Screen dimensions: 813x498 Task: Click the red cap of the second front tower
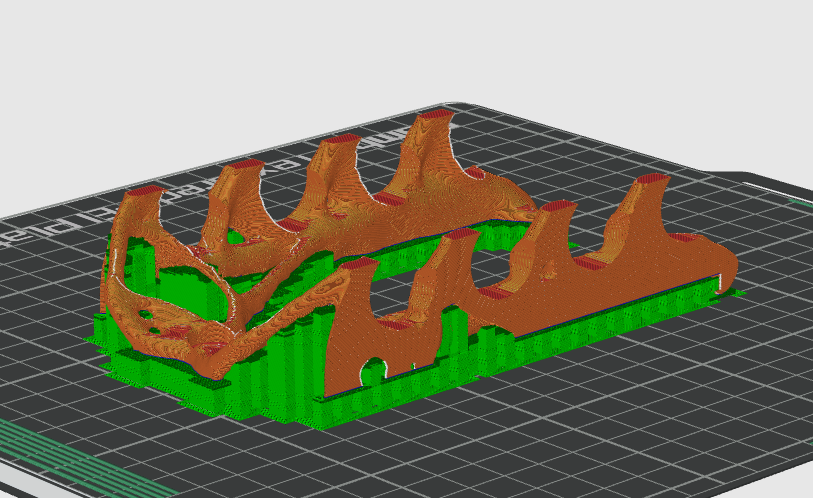pyautogui.click(x=459, y=233)
